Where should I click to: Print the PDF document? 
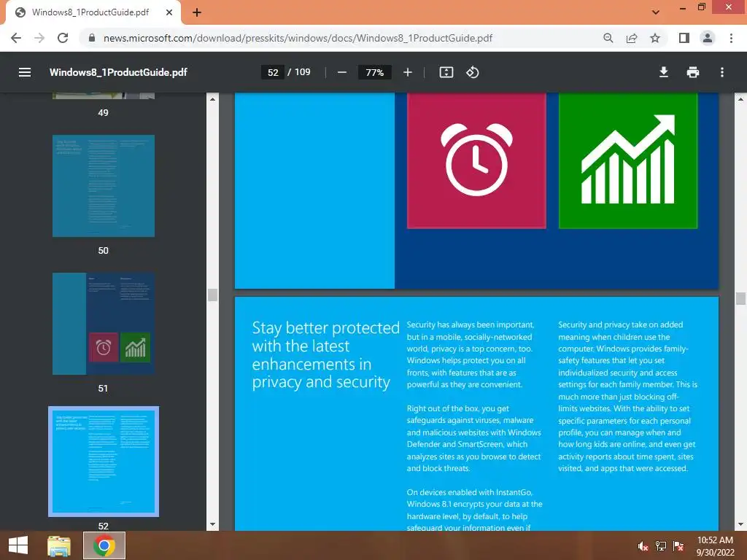(x=693, y=72)
